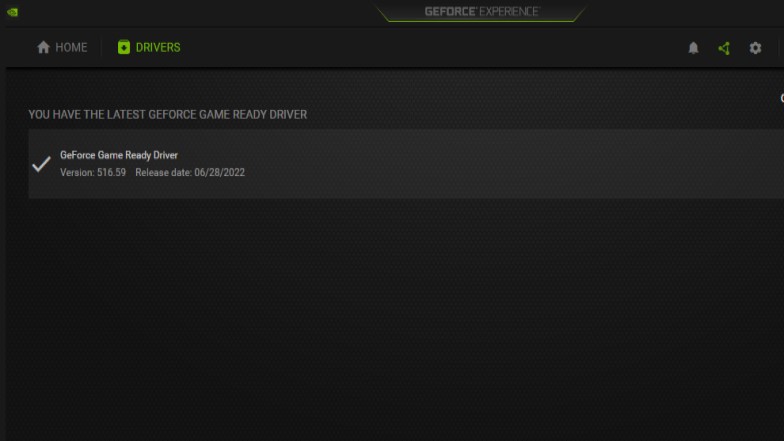Expand the GeForce Game Ready Driver row
784x441 pixels.
tap(406, 164)
